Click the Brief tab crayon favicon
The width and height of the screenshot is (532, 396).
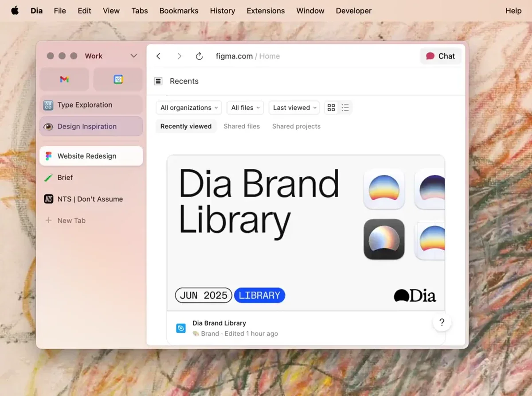tap(48, 178)
